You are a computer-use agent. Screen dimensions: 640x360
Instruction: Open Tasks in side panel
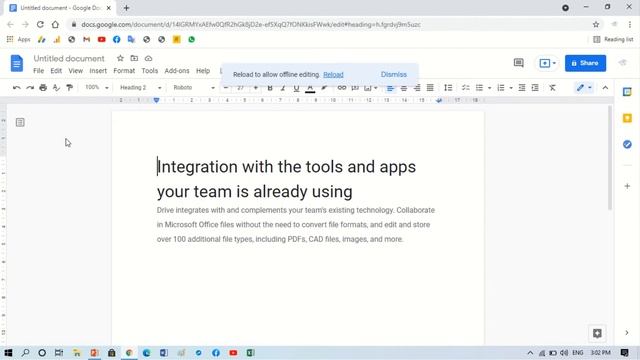tap(627, 144)
